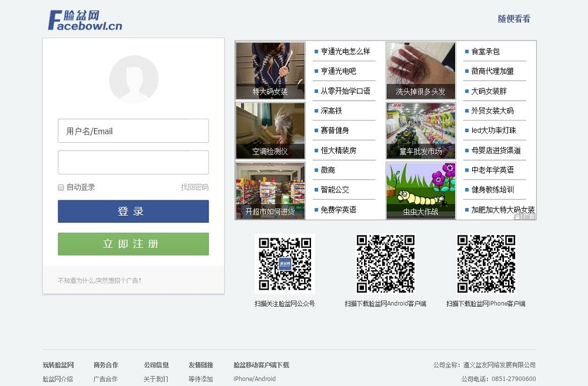
Task: Open the 智能公交 link
Action: click(335, 190)
